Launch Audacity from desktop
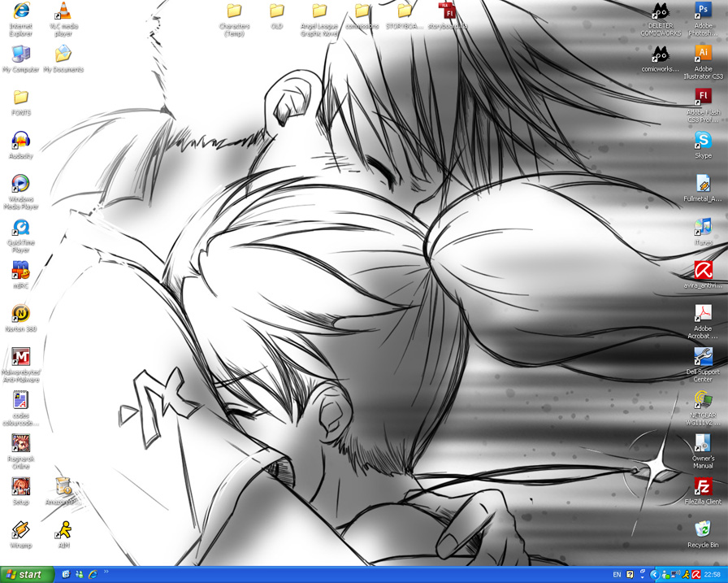 tap(21, 146)
